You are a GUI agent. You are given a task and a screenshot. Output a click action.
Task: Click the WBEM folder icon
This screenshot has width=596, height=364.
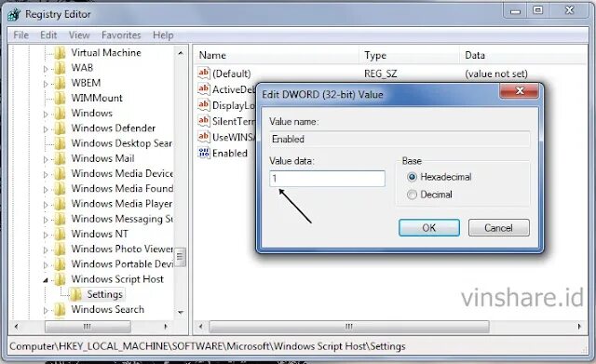coord(60,83)
